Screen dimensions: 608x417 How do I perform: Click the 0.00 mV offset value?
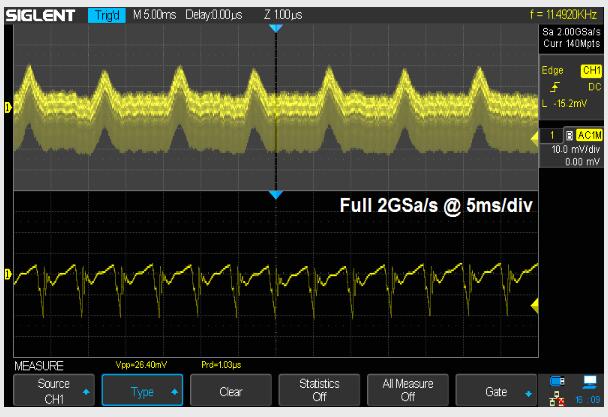(582, 161)
